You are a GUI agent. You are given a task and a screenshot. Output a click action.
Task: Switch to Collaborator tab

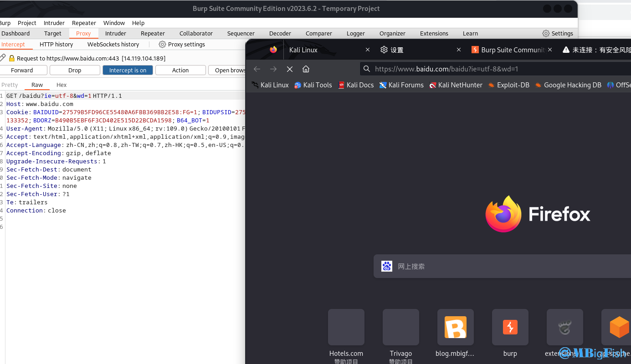click(x=196, y=33)
